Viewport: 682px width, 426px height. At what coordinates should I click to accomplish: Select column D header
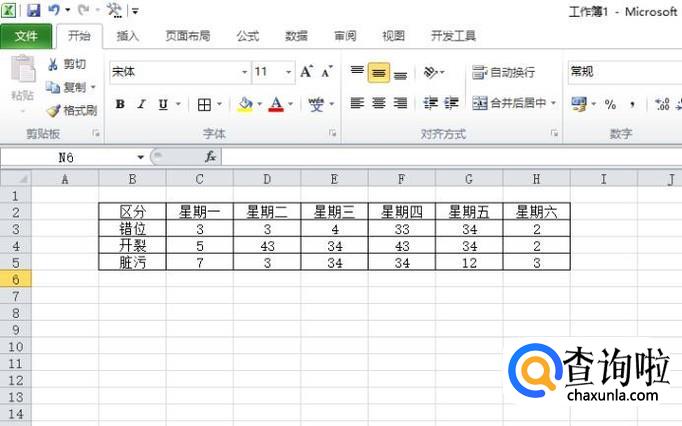click(267, 179)
